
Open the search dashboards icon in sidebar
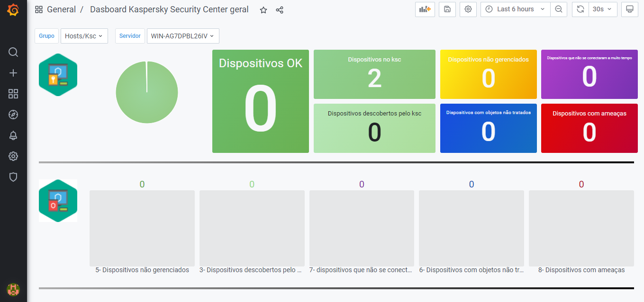tap(13, 52)
